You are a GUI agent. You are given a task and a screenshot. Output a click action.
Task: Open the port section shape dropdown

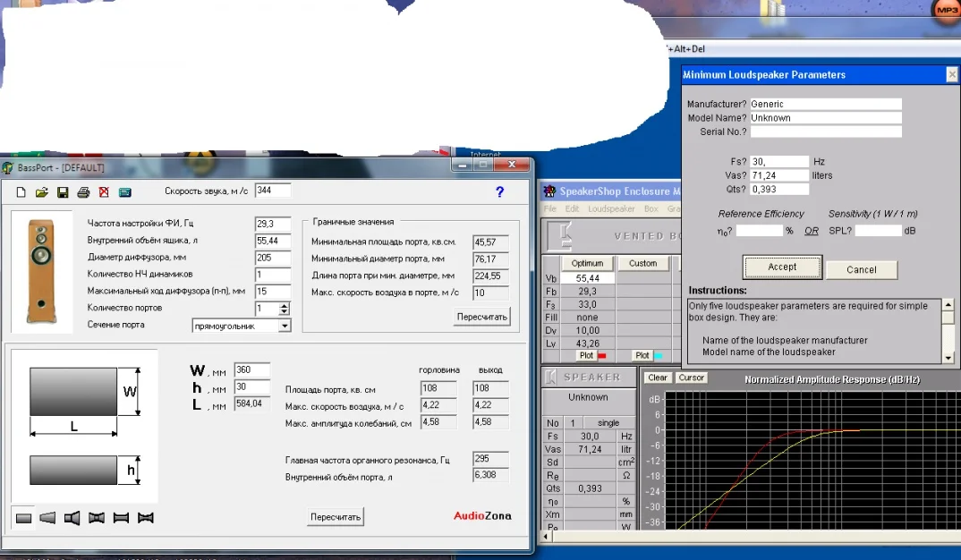pyautogui.click(x=285, y=326)
